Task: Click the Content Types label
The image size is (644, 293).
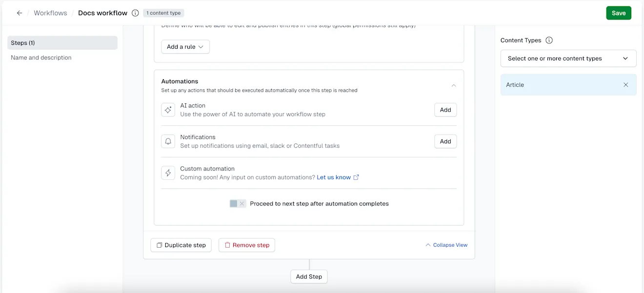Action: pos(521,40)
